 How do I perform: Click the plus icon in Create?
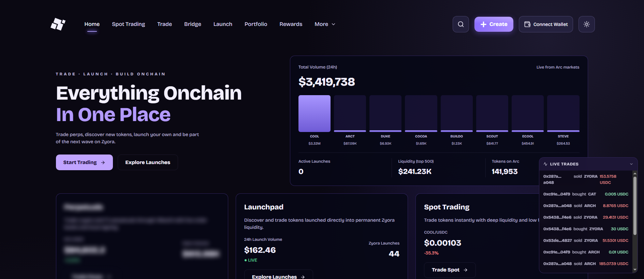[x=483, y=24]
